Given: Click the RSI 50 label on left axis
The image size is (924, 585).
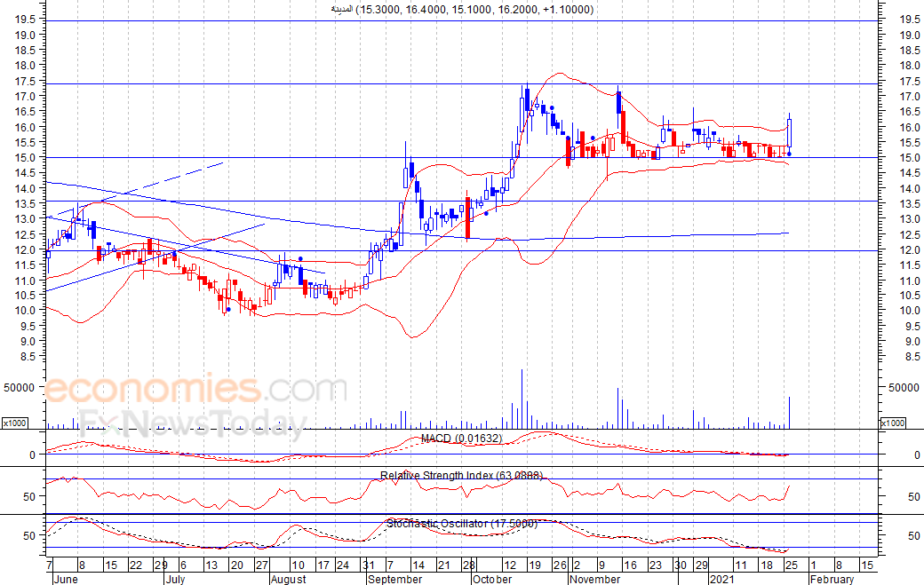Looking at the screenshot, I should coord(30,496).
